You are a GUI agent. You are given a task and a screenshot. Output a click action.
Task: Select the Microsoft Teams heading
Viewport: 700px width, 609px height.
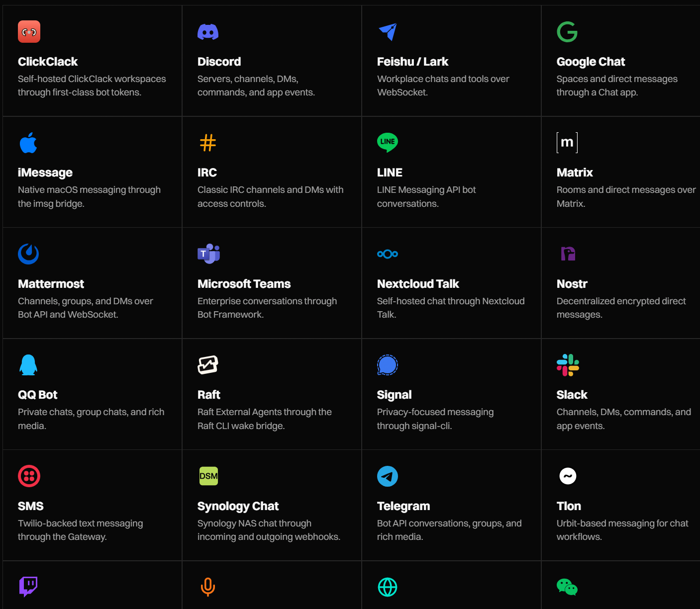tap(244, 284)
